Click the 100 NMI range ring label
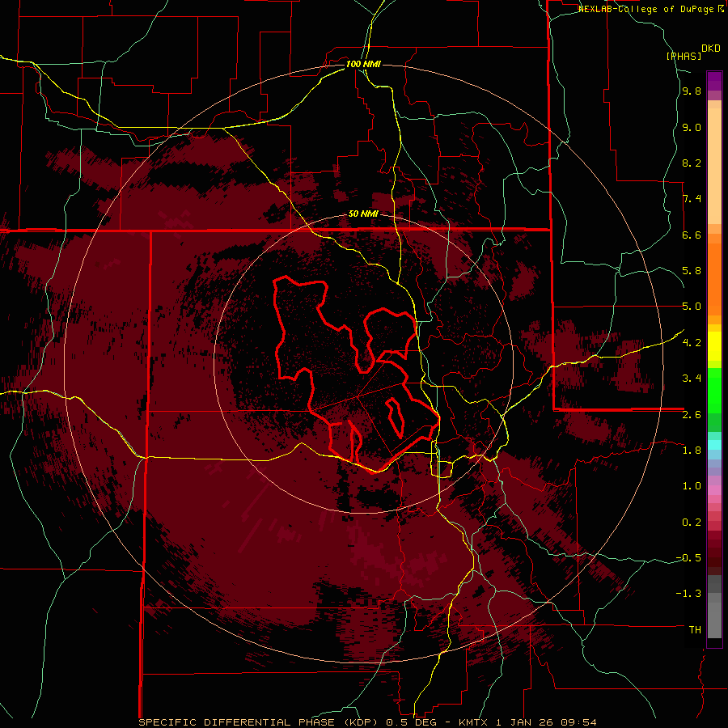Viewport: 728px width, 728px height. 363,64
